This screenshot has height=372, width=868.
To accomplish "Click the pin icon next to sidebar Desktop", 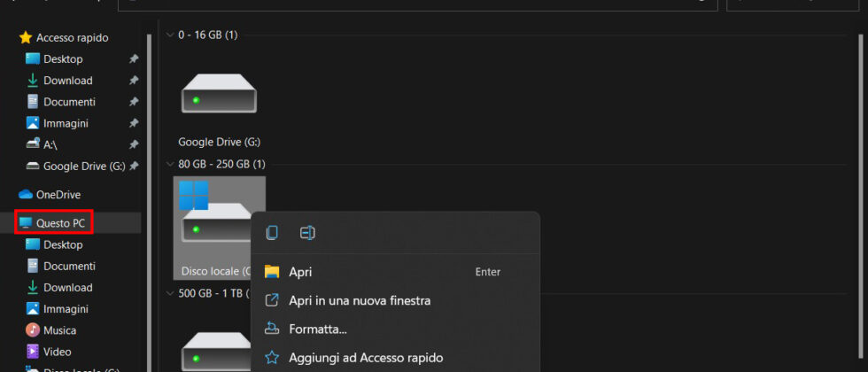I will pos(134,59).
